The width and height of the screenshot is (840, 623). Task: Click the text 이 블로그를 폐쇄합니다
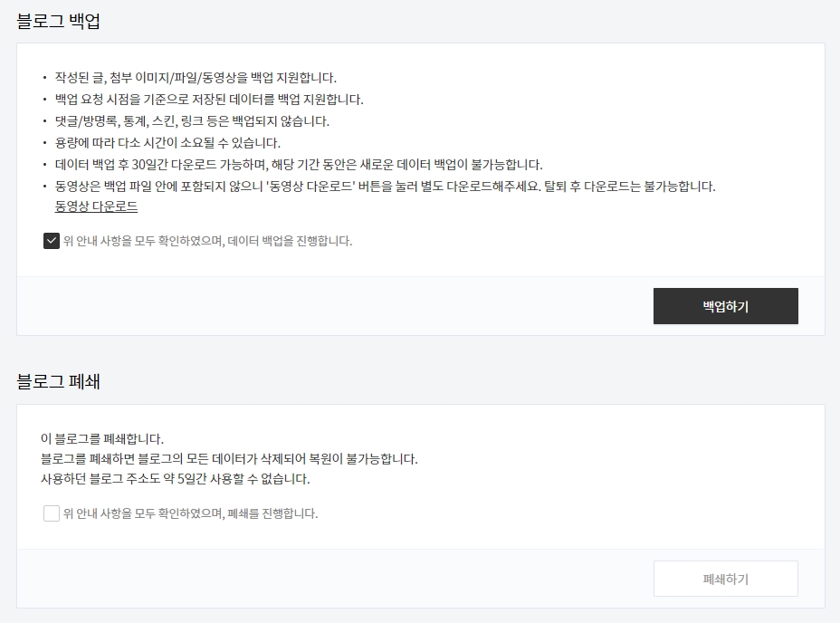point(102,438)
